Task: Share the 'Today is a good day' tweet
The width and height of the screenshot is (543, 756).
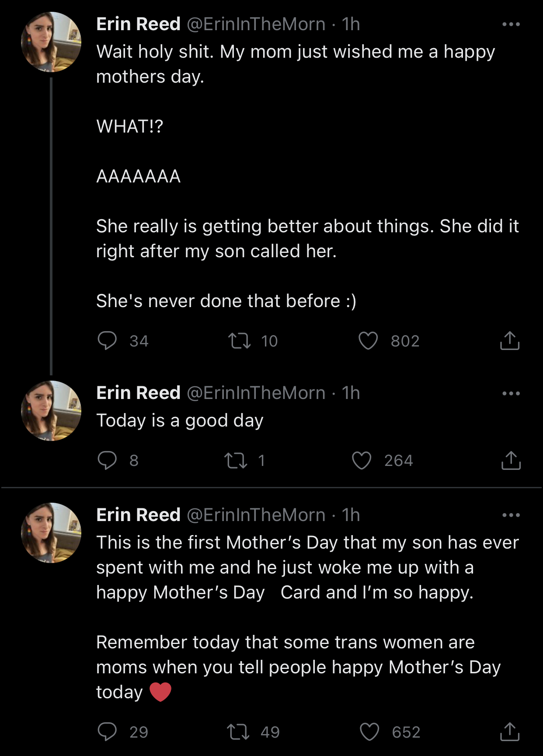Action: [x=511, y=460]
